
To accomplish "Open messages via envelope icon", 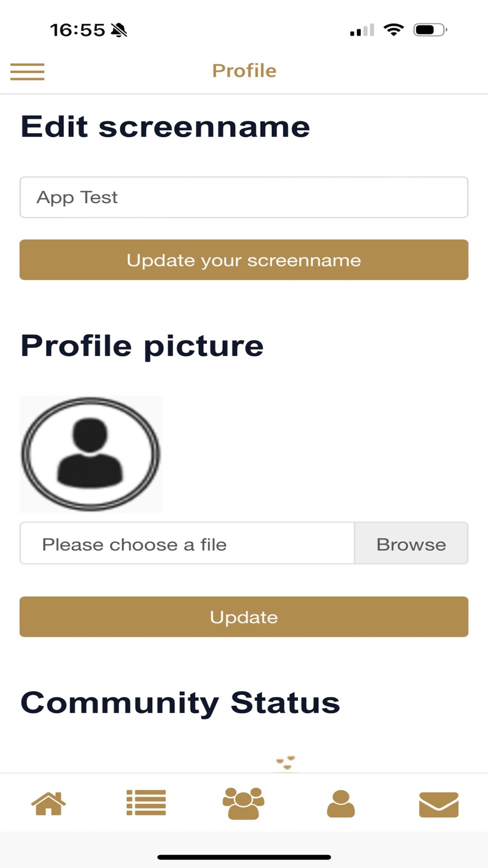I will point(438,805).
